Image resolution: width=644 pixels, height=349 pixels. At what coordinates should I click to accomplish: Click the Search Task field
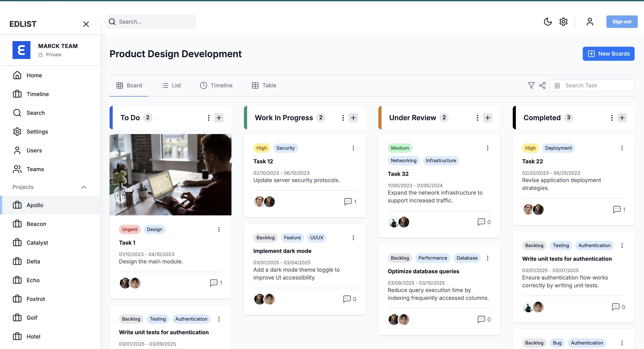pos(592,85)
